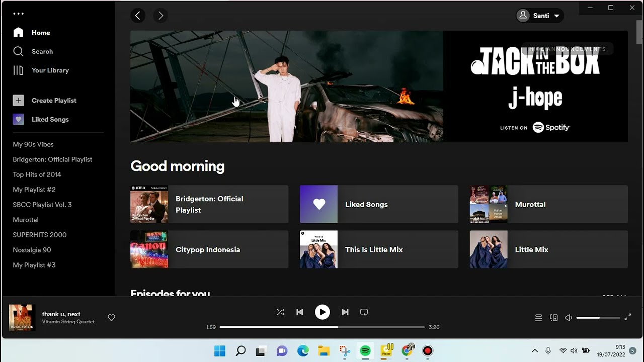Open Your Library

(x=41, y=70)
